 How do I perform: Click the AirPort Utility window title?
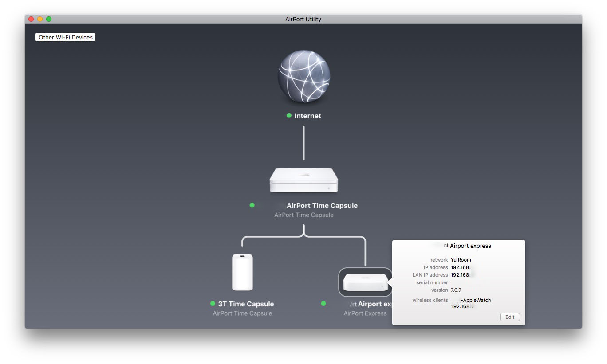(x=303, y=19)
